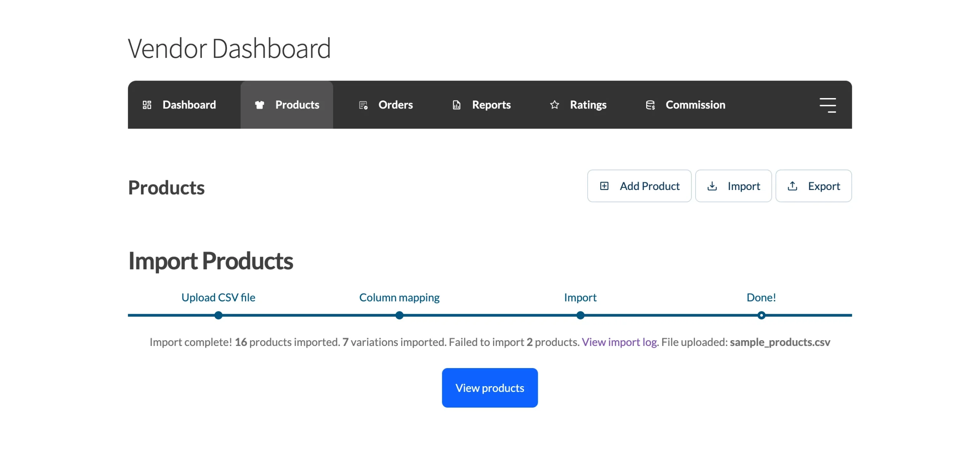
Task: Open the Reports tab
Action: pos(482,105)
